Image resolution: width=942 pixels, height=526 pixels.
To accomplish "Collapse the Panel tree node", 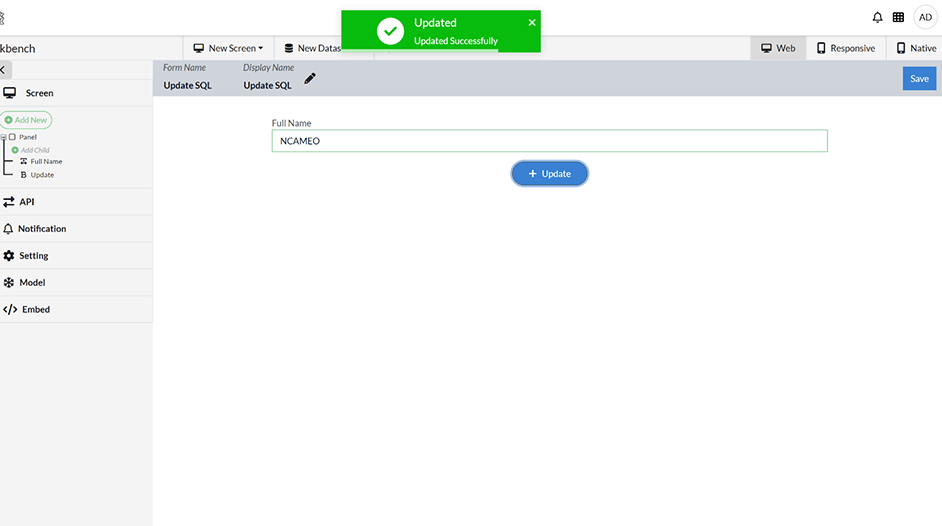I will (4, 137).
